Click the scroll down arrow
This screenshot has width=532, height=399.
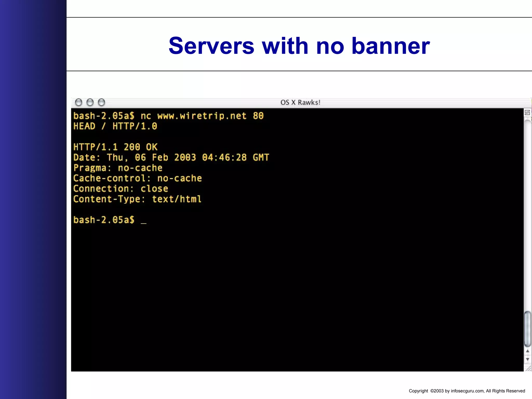pyautogui.click(x=528, y=360)
